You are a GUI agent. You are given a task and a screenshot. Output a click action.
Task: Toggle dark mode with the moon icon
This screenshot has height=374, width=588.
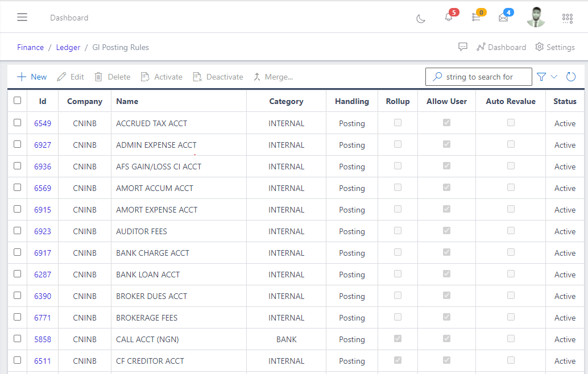pyautogui.click(x=420, y=18)
